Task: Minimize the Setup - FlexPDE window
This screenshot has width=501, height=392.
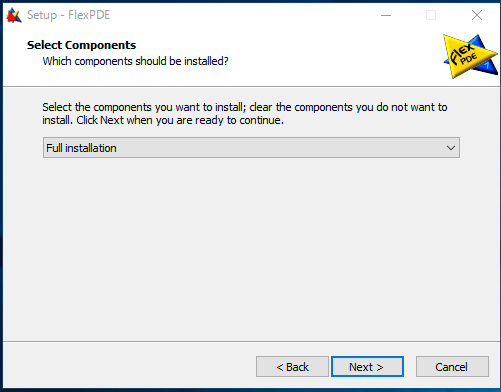Action: point(386,15)
